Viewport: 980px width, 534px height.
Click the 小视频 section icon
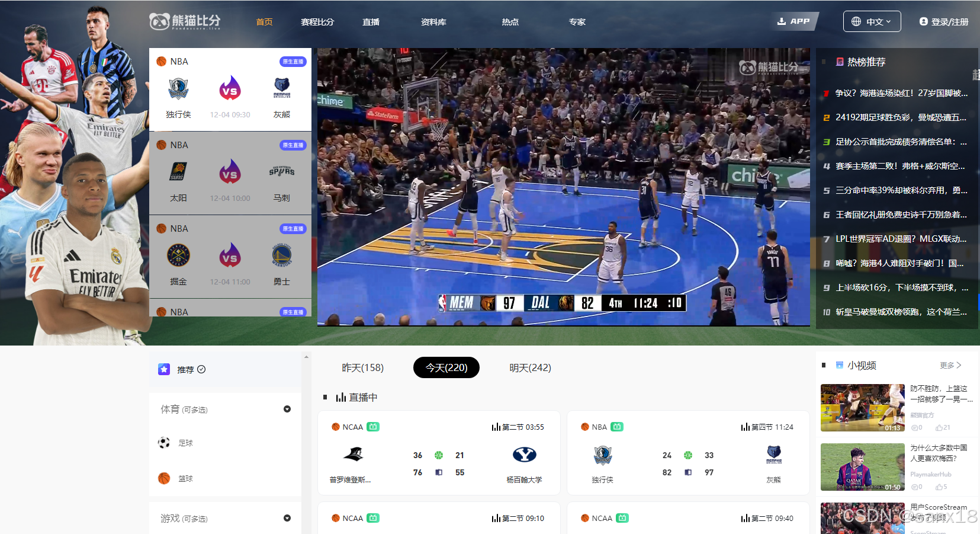pyautogui.click(x=840, y=365)
